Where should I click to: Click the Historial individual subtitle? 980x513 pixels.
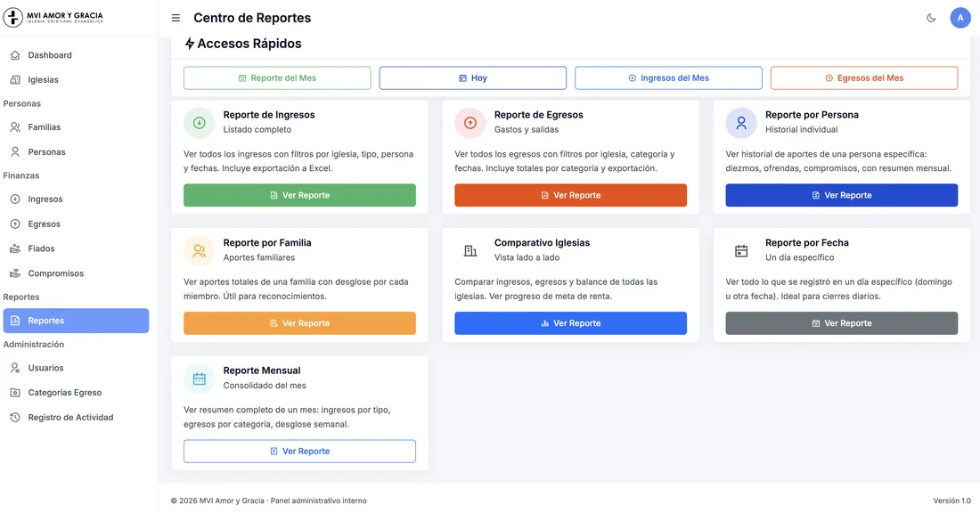coord(801,130)
